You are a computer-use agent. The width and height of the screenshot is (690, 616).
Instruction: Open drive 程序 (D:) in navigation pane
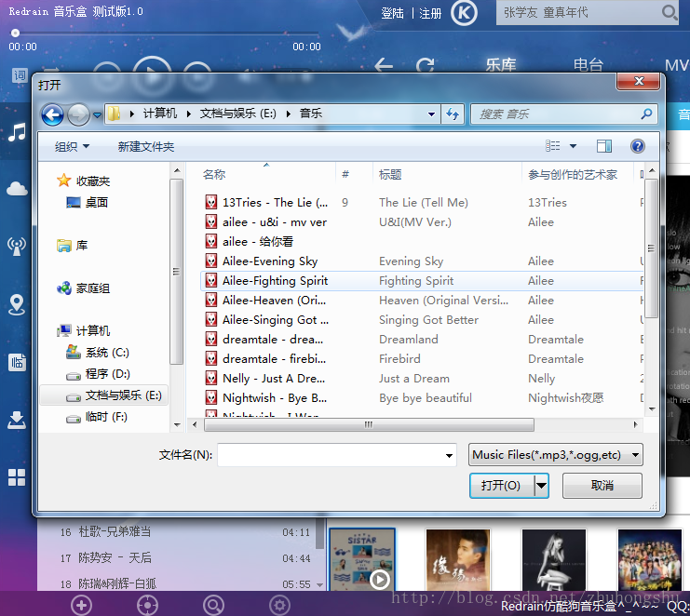coord(98,374)
